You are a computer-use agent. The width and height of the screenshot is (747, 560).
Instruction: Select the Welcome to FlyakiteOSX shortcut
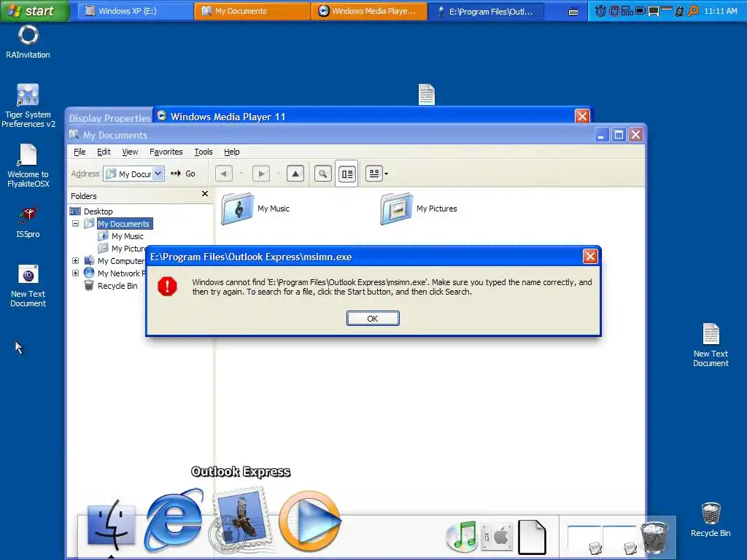[28, 166]
